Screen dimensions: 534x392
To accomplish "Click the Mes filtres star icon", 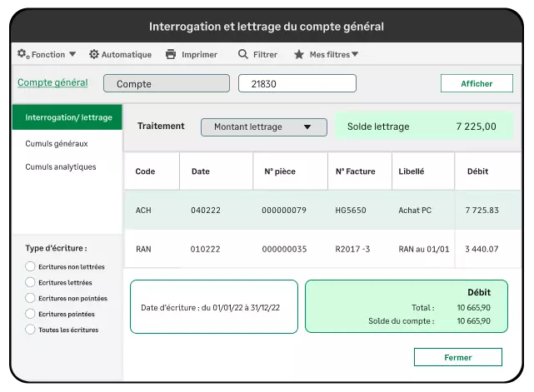I will [299, 54].
